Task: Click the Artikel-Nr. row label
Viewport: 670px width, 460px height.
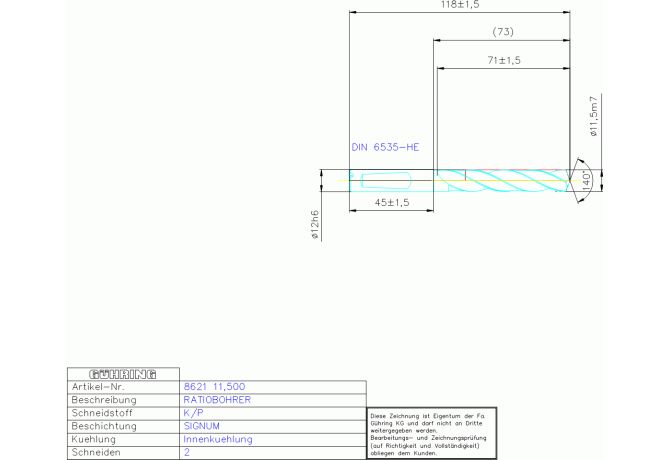Action: [x=98, y=386]
